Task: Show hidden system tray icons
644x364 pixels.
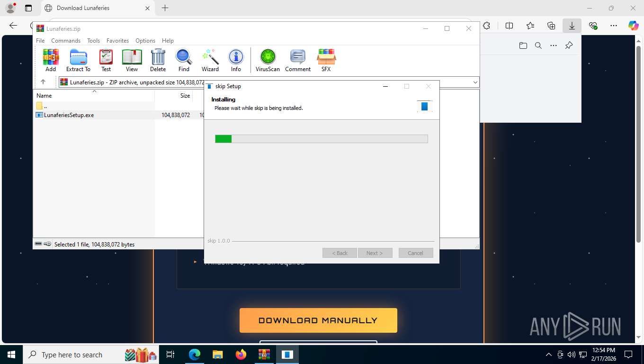Action: 549,355
